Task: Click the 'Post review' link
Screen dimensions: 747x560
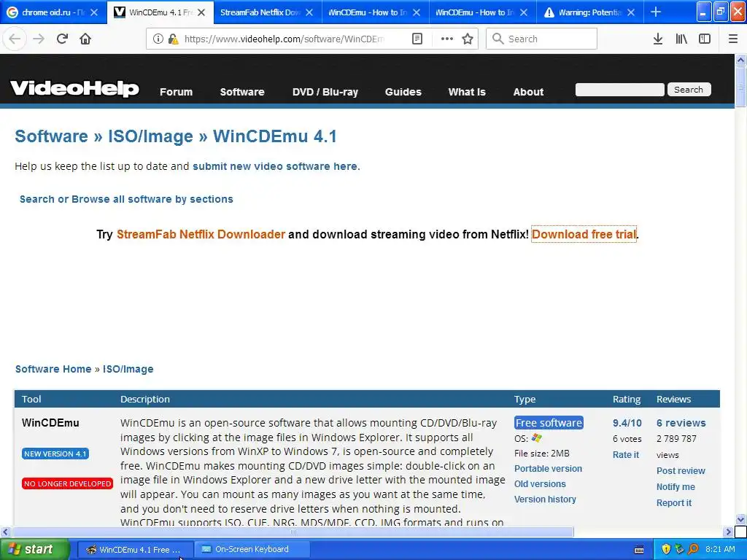Action: 681,470
